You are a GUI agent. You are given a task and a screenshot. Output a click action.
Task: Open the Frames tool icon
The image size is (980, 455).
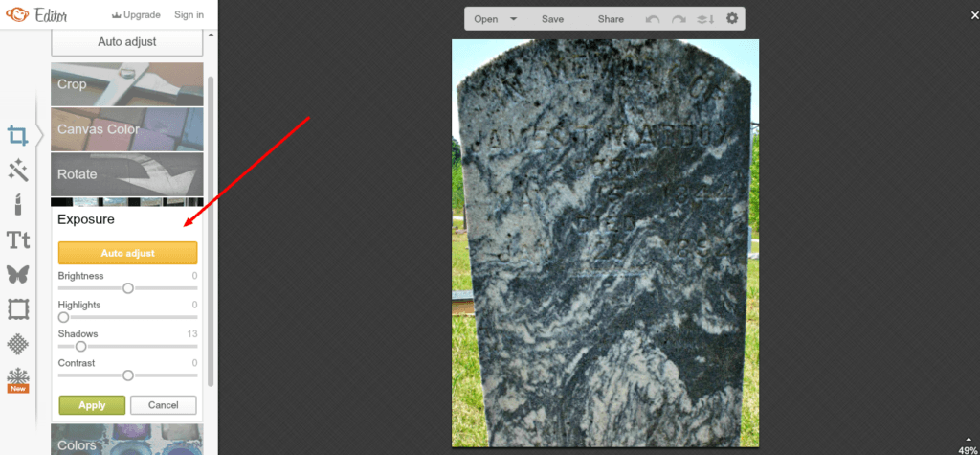coord(17,308)
